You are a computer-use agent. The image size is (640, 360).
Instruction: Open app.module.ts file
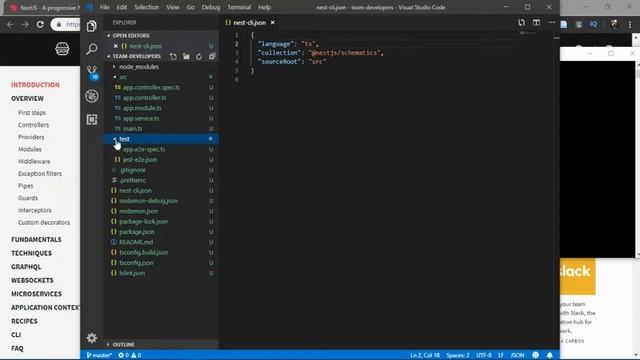point(142,108)
